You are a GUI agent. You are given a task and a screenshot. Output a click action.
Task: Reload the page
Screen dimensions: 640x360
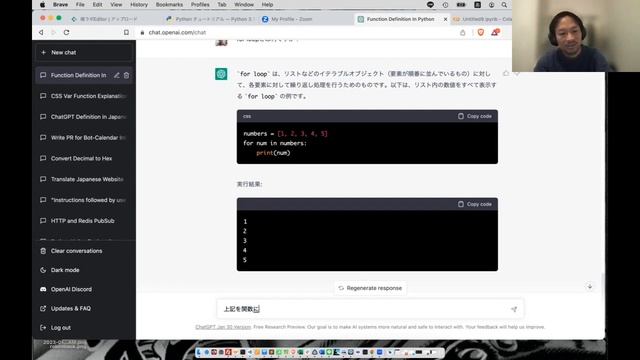[67, 32]
